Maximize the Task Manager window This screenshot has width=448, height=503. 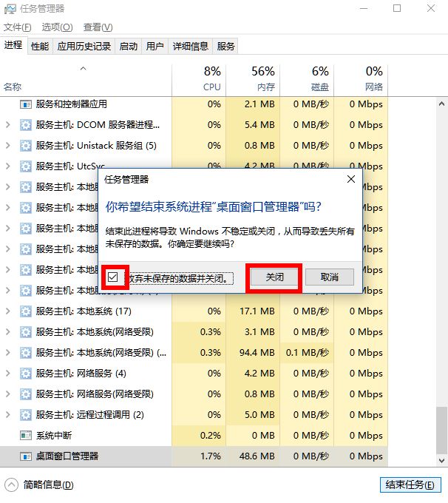397,8
